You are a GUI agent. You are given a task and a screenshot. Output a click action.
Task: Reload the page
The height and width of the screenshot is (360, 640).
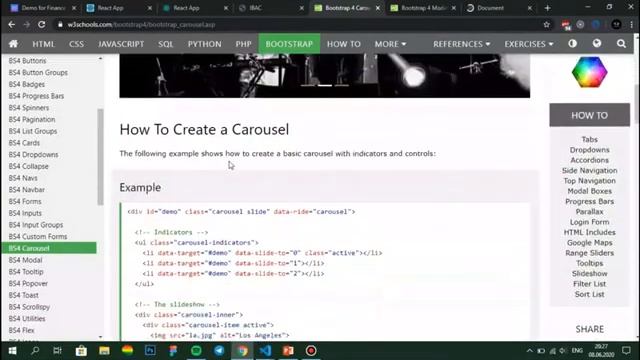(x=42, y=24)
